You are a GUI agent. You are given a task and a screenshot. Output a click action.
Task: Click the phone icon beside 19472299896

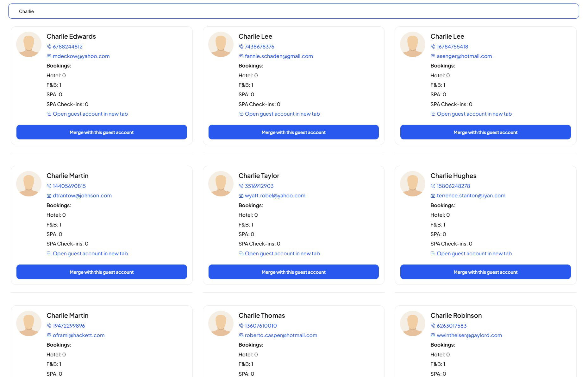(x=49, y=326)
